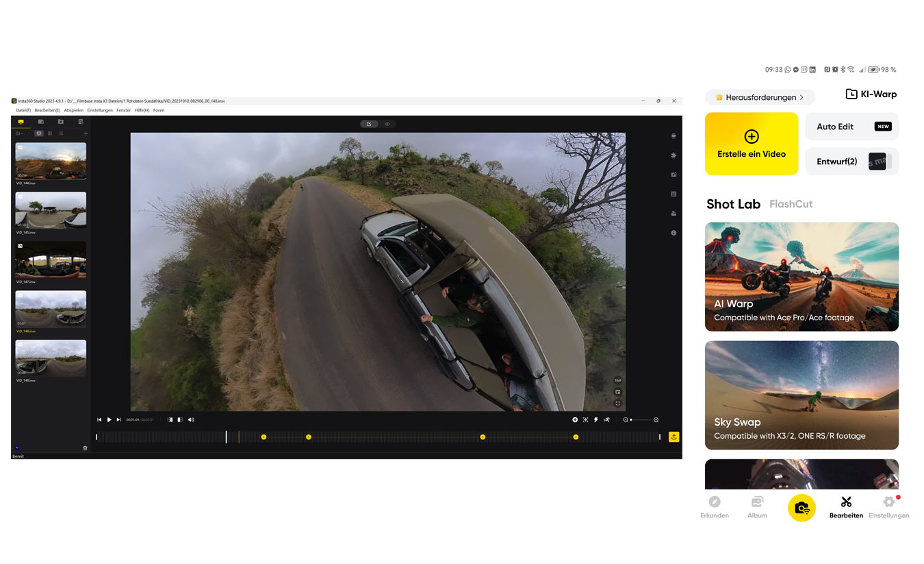
Task: Switch to the edit-note media panel tab
Action: 81,122
